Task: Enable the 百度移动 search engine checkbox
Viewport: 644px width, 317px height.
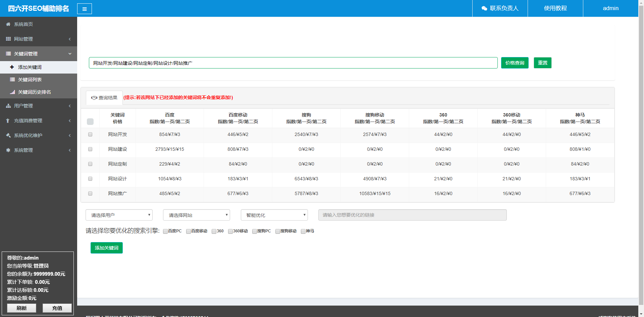Action: 189,231
